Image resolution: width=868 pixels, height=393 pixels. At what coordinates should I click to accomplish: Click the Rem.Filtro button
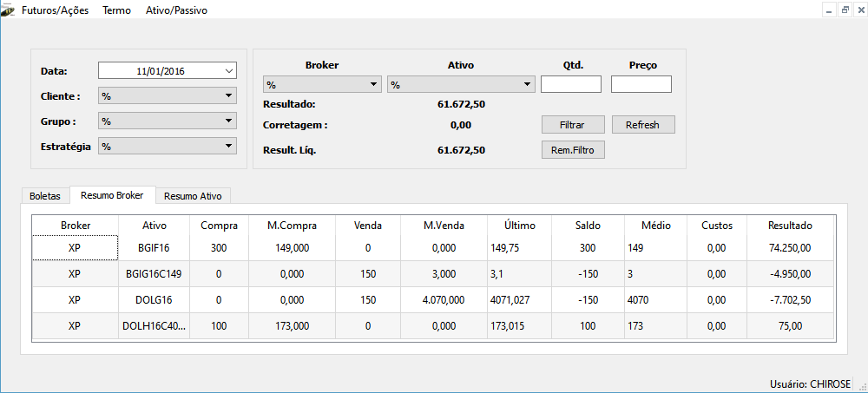pyautogui.click(x=573, y=150)
